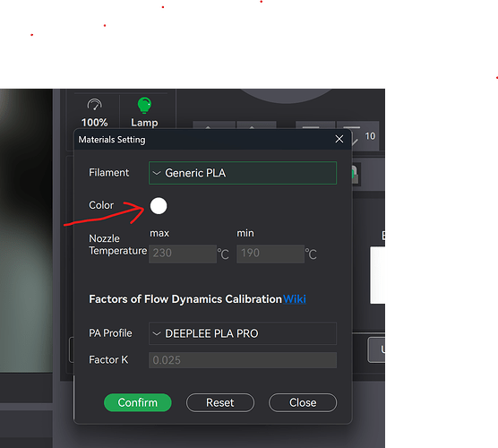Toggle the green Lamp bulb icon
Image resolution: width=498 pixels, height=448 pixels.
(144, 105)
